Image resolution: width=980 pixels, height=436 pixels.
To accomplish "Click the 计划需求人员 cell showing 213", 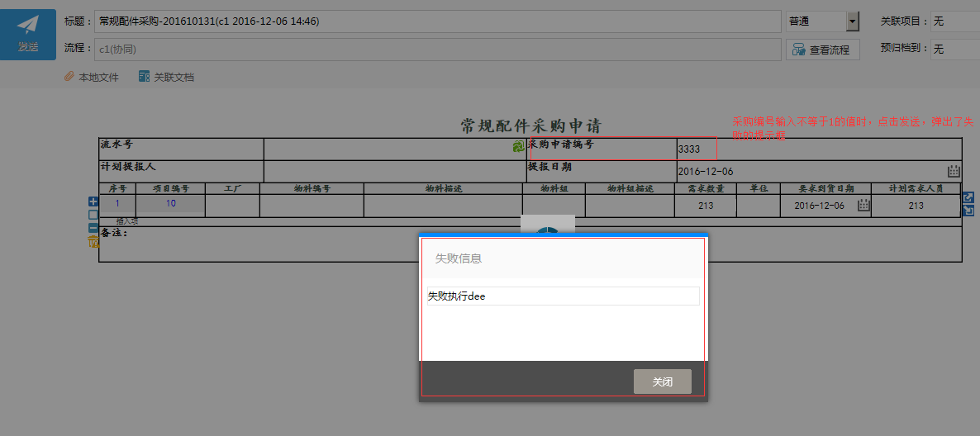I will click(x=916, y=206).
